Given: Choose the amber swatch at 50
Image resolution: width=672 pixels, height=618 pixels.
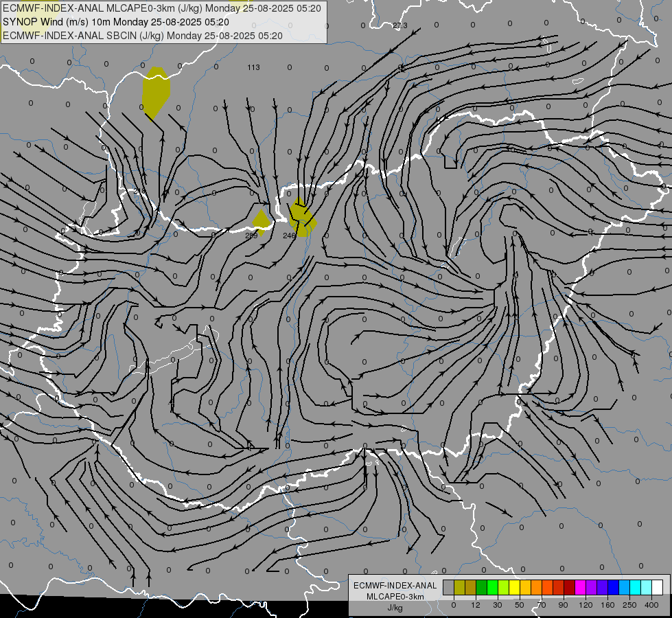Looking at the screenshot, I should (x=525, y=587).
